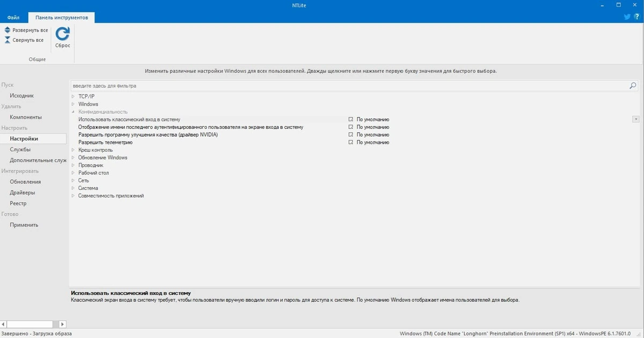Expand the Windows tree node
This screenshot has width=644, height=338.
[73, 104]
